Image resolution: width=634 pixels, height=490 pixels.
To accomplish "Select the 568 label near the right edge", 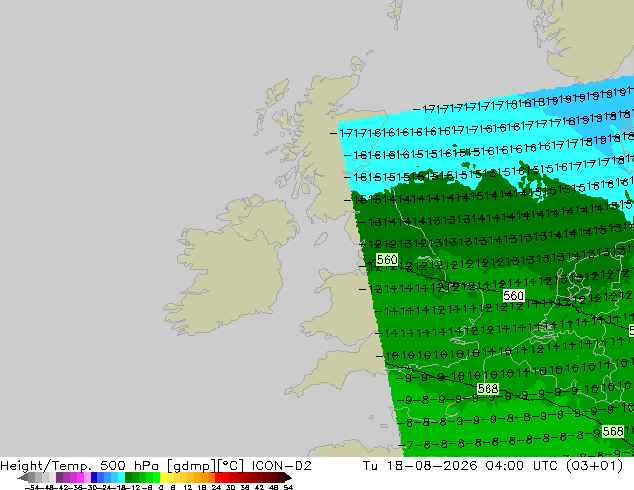I will tap(613, 431).
